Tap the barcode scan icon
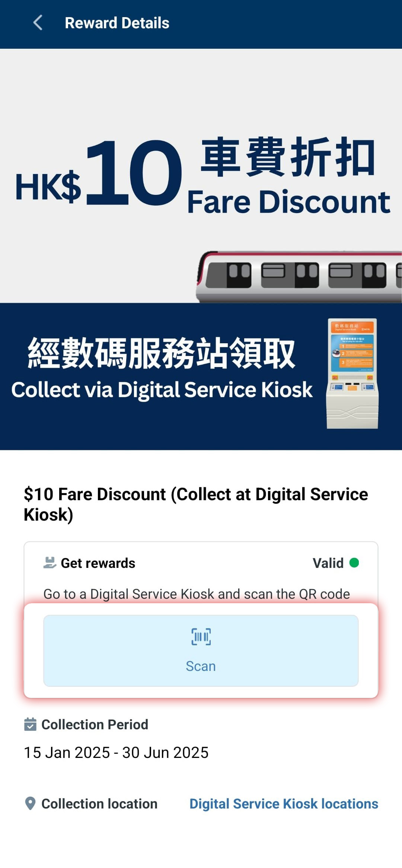Screen dimensions: 402x868 click(x=201, y=637)
